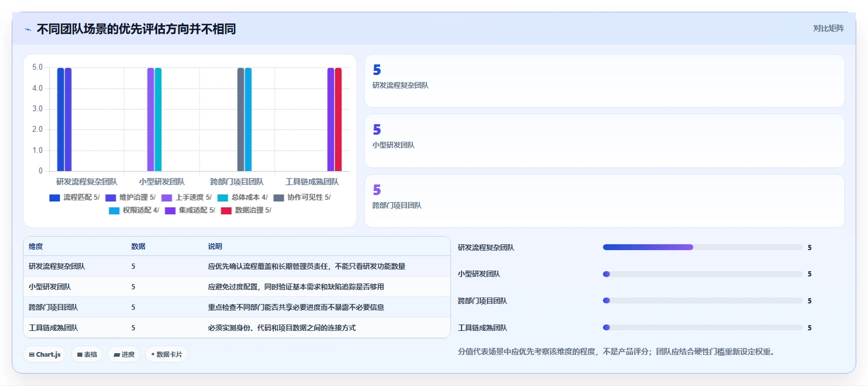Click the 维度 column header
868x386 pixels.
(x=36, y=247)
